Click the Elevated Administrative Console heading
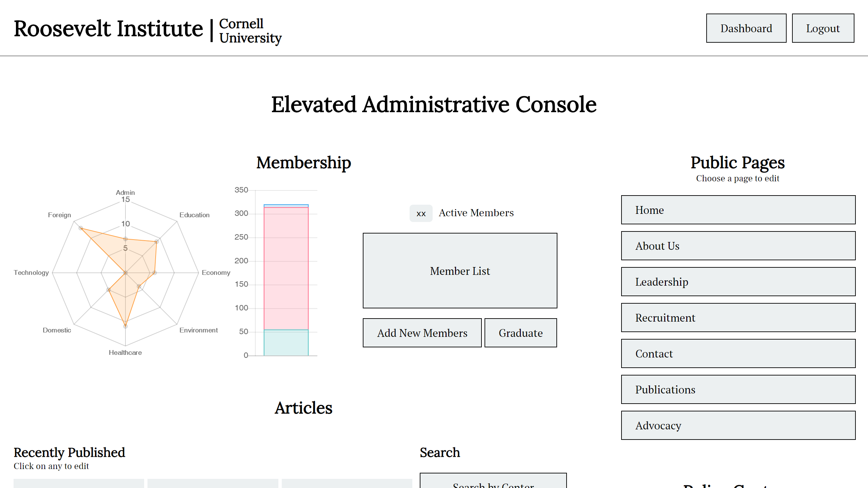868x488 pixels. pyautogui.click(x=434, y=104)
